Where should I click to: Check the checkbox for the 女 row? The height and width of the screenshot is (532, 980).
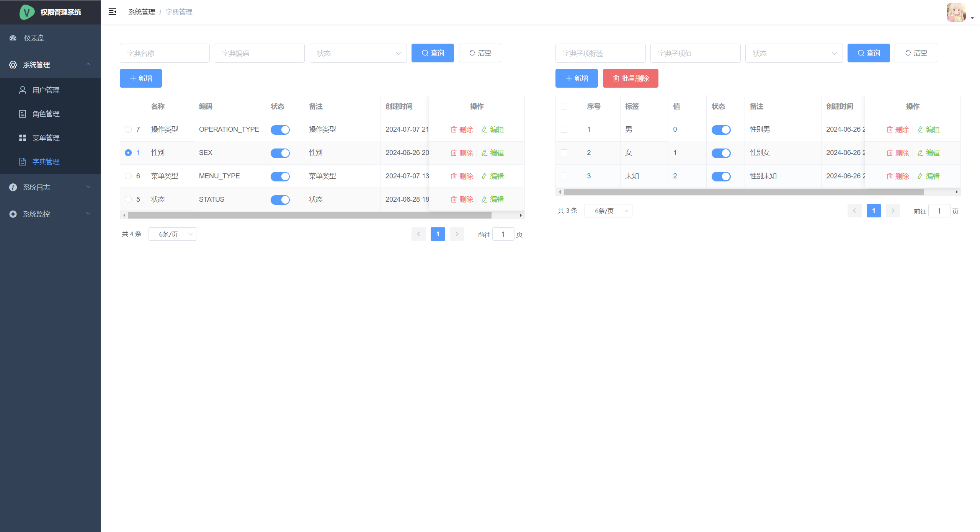coord(564,153)
